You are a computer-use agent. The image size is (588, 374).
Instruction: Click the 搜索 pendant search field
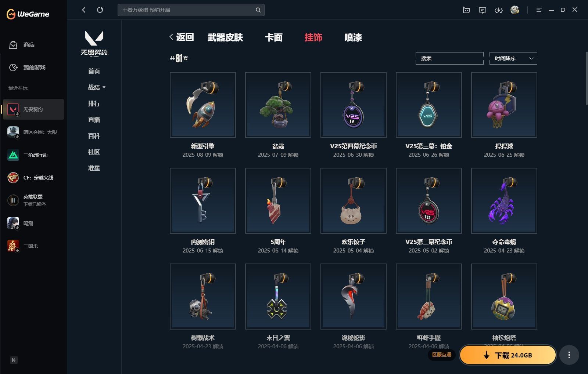(449, 58)
